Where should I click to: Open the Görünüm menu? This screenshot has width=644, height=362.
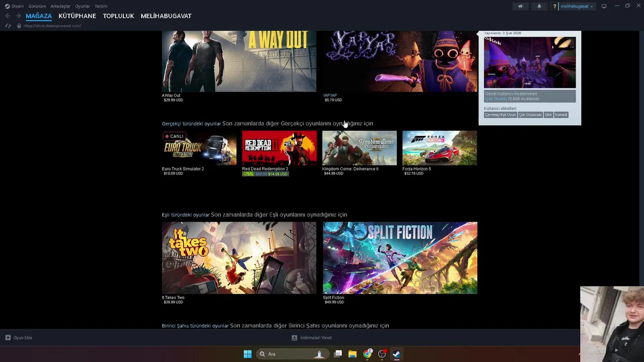[37, 6]
